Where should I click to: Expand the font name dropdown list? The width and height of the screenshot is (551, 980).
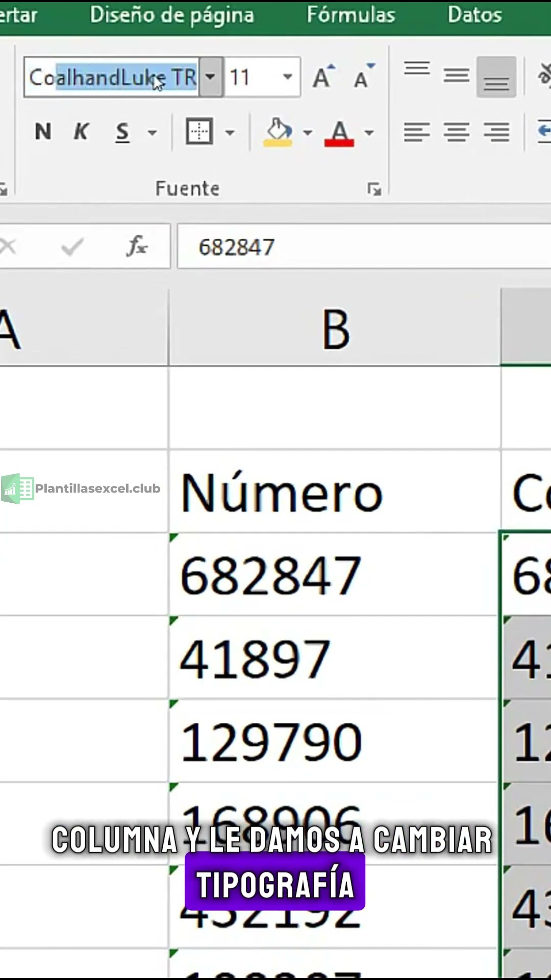pos(211,78)
